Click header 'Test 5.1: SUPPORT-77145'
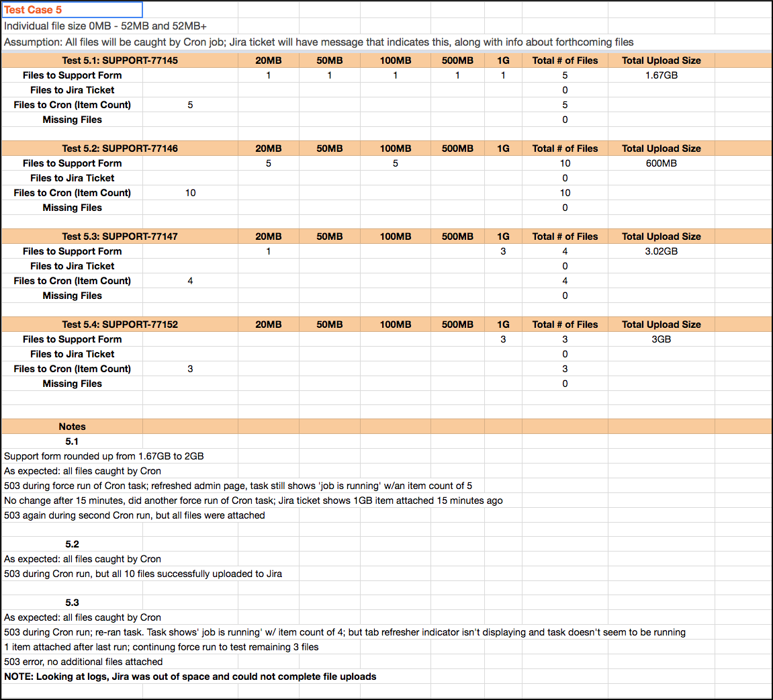773x700 pixels. point(120,60)
